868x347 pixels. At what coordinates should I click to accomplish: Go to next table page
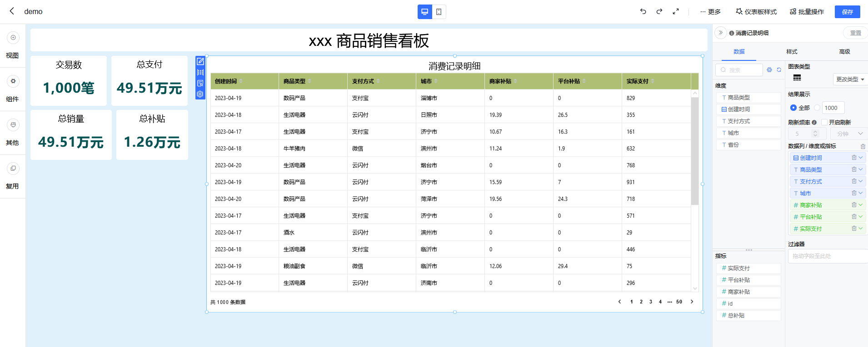[x=692, y=302]
